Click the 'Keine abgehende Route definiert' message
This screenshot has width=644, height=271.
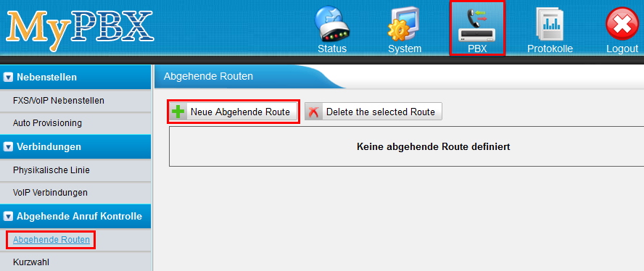pos(433,146)
